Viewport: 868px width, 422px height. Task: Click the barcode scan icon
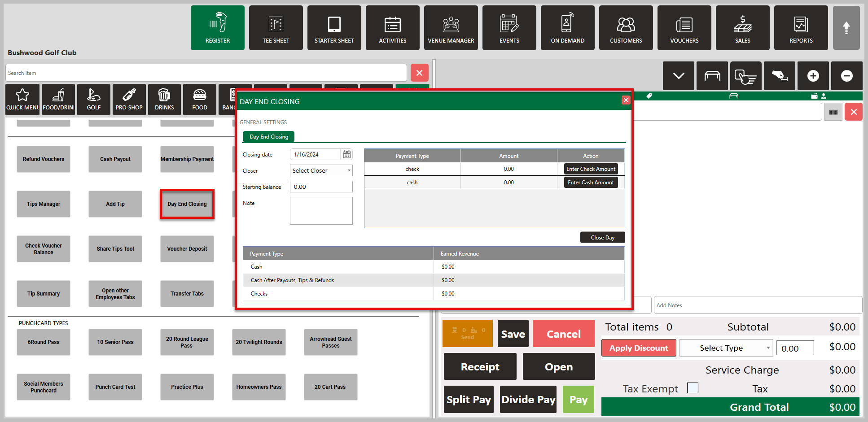[833, 112]
